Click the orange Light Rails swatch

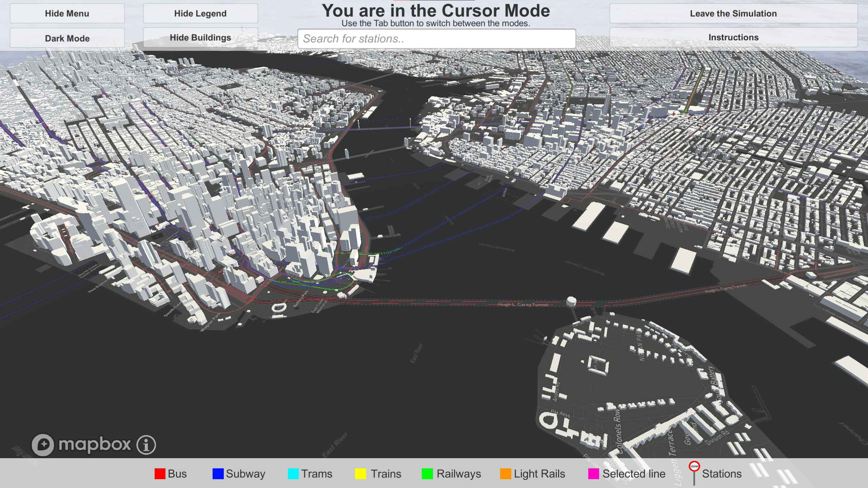point(505,474)
